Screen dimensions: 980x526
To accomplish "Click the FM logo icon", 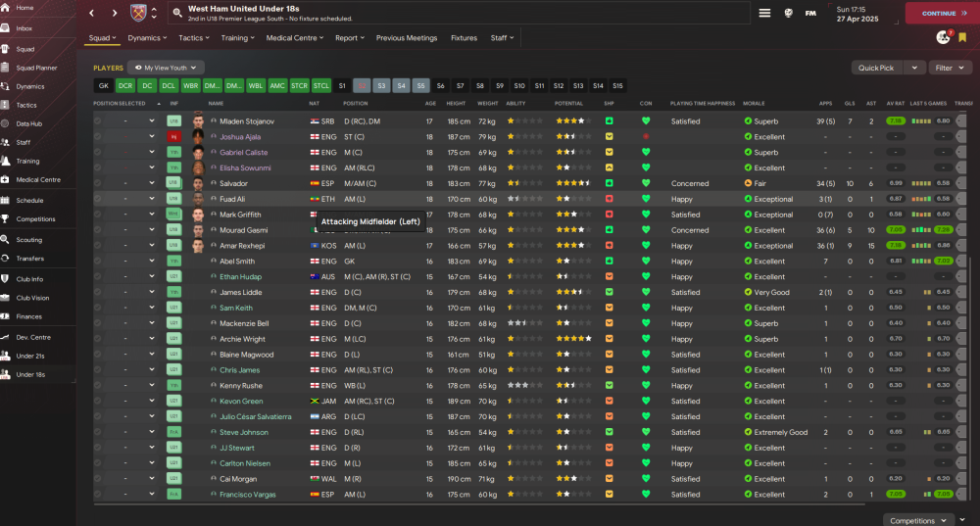I will point(810,13).
